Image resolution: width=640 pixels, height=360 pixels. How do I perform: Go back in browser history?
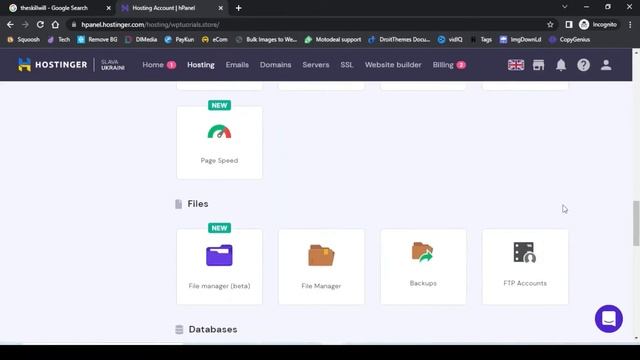point(10,24)
